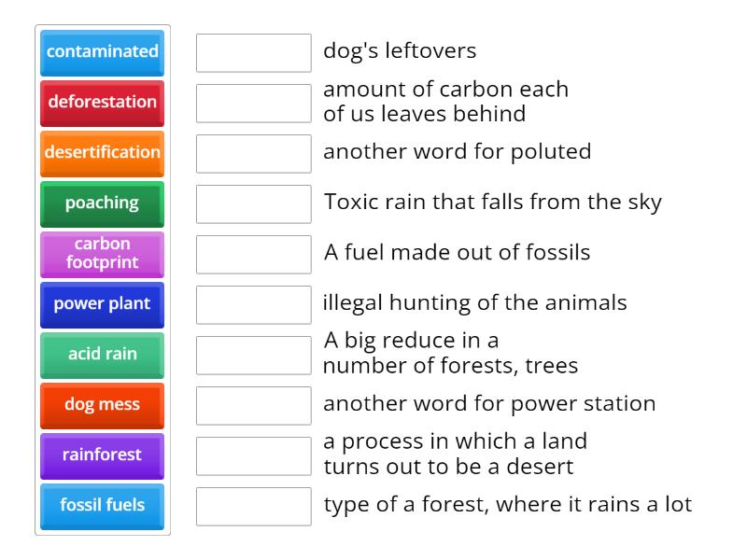Viewport: 747px width, 560px height.
Task: Select the rainforest tile
Action: (102, 455)
